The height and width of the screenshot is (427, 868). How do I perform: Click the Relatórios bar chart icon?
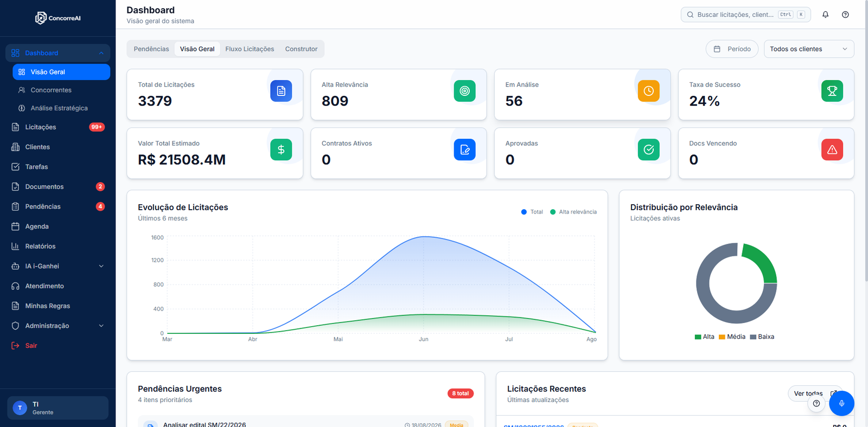pyautogui.click(x=15, y=246)
